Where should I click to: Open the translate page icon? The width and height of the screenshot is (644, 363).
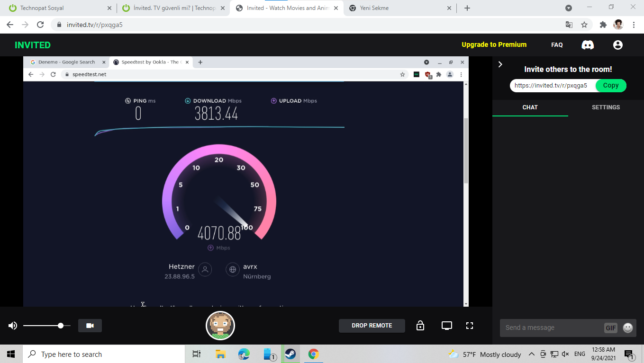tap(569, 25)
